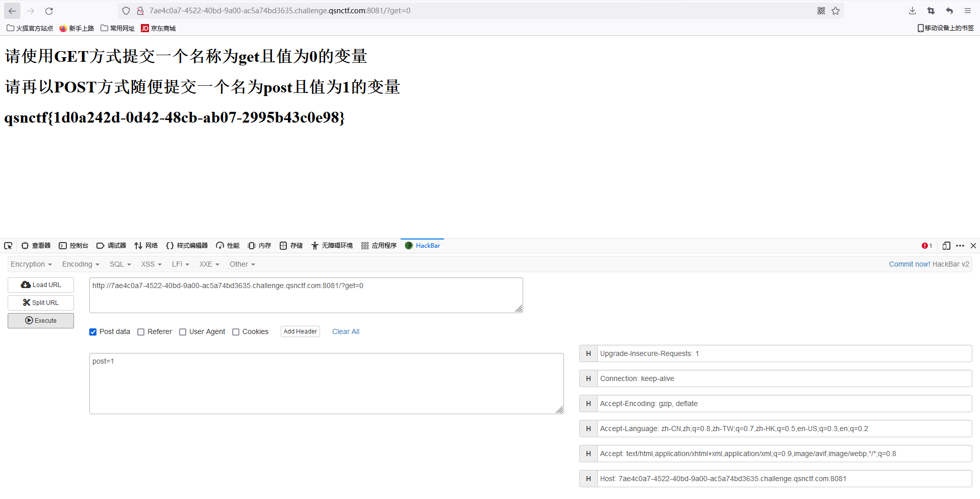The height and width of the screenshot is (499, 980).
Task: Open the 查看器 (Inspector) panel
Action: pos(36,246)
